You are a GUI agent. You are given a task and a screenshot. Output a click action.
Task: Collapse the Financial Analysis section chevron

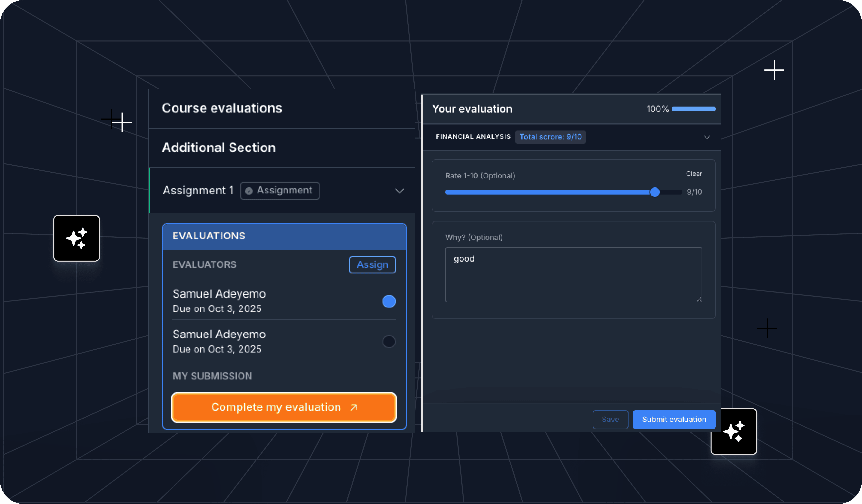707,137
